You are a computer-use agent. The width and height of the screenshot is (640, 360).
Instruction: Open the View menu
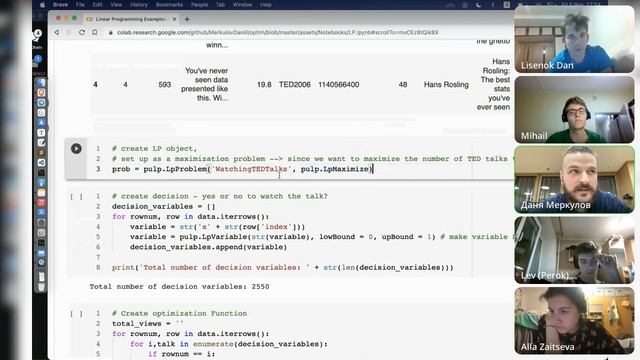pyautogui.click(x=116, y=5)
